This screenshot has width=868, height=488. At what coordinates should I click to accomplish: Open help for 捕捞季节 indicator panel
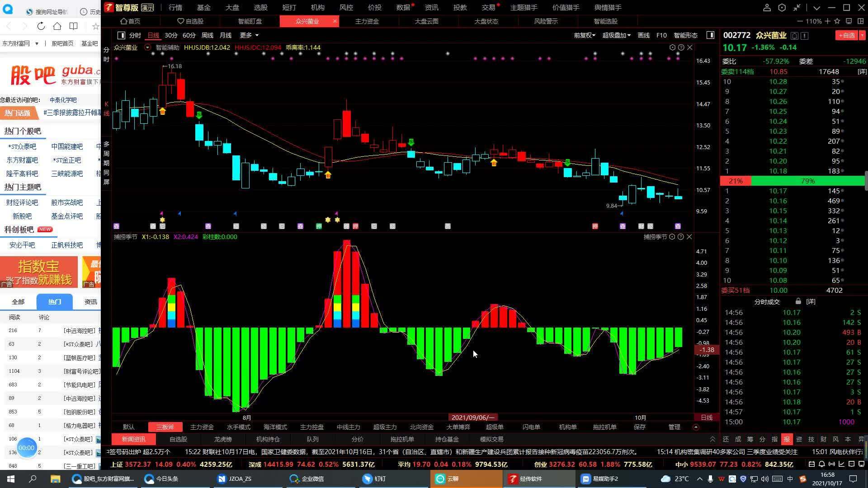(x=681, y=237)
